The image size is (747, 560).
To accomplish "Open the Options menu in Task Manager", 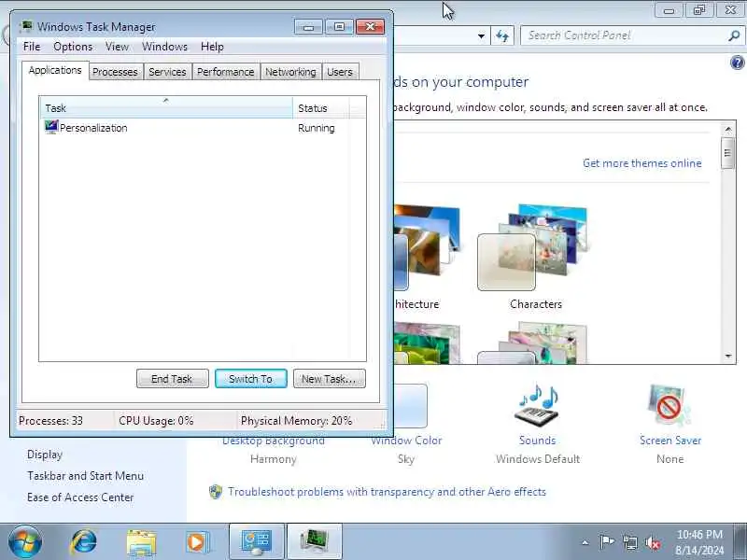I will tap(73, 47).
